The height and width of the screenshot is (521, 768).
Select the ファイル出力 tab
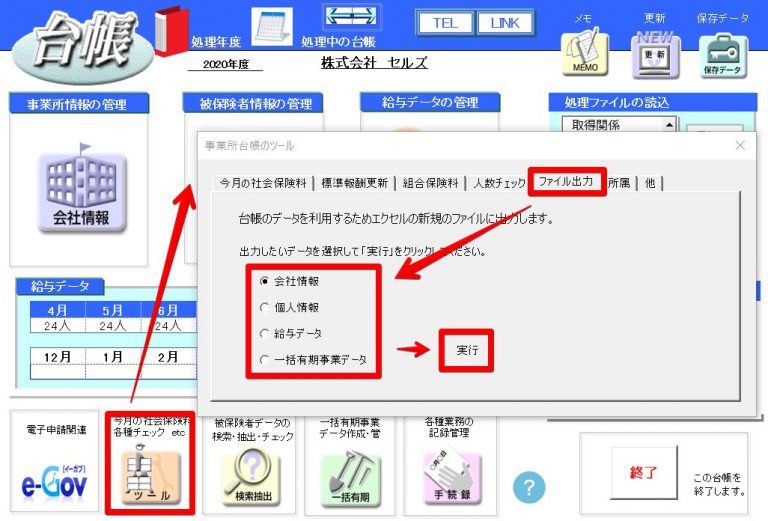[x=567, y=182]
